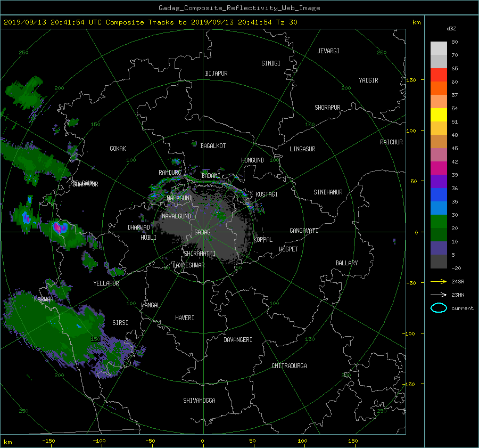
Task: Select the GANGAVATI label
Action: coord(304,231)
